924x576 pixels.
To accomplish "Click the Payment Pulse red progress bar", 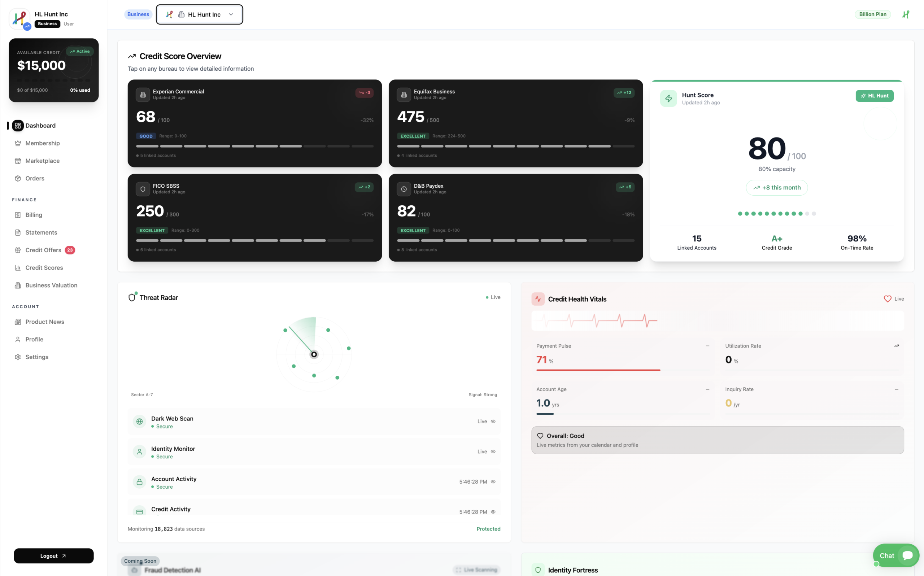I will click(598, 370).
